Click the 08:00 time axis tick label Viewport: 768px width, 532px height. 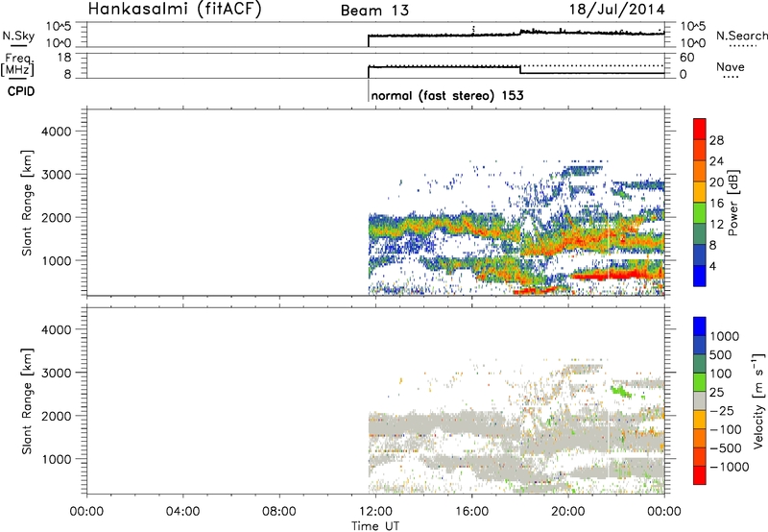279,512
